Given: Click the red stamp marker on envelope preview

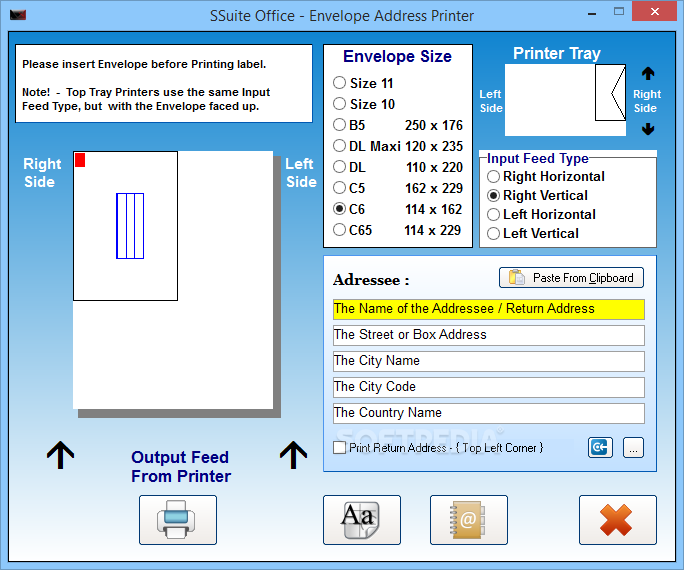Looking at the screenshot, I should (80, 160).
